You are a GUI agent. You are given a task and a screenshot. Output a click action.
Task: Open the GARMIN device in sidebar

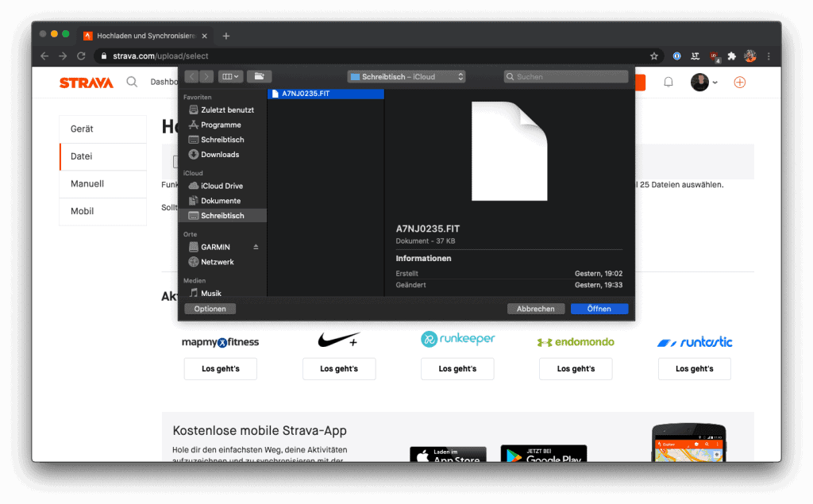point(215,248)
